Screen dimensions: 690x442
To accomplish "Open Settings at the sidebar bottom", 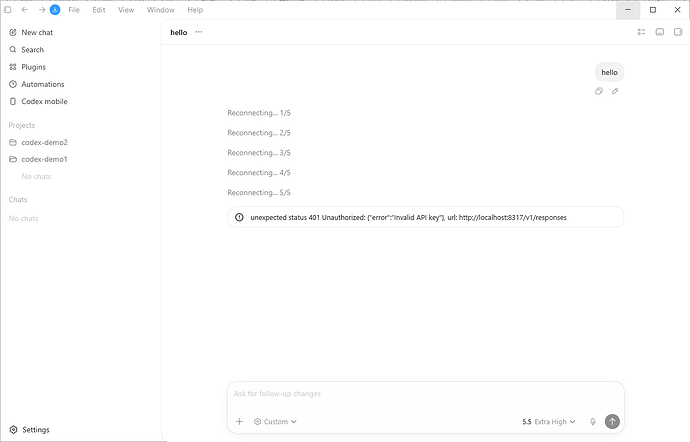I will (36, 430).
